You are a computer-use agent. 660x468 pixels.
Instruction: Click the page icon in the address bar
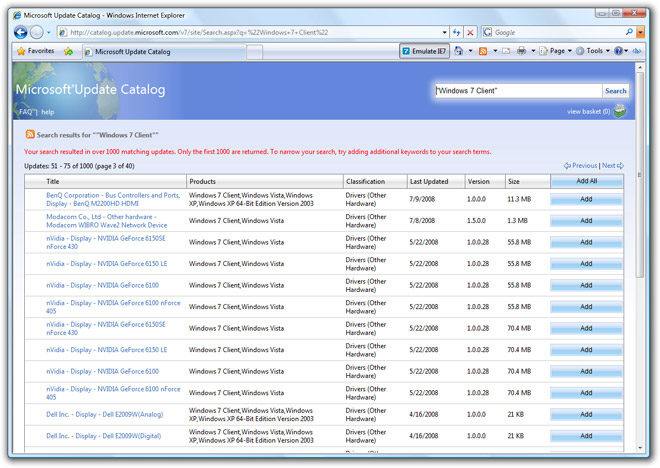coord(63,32)
